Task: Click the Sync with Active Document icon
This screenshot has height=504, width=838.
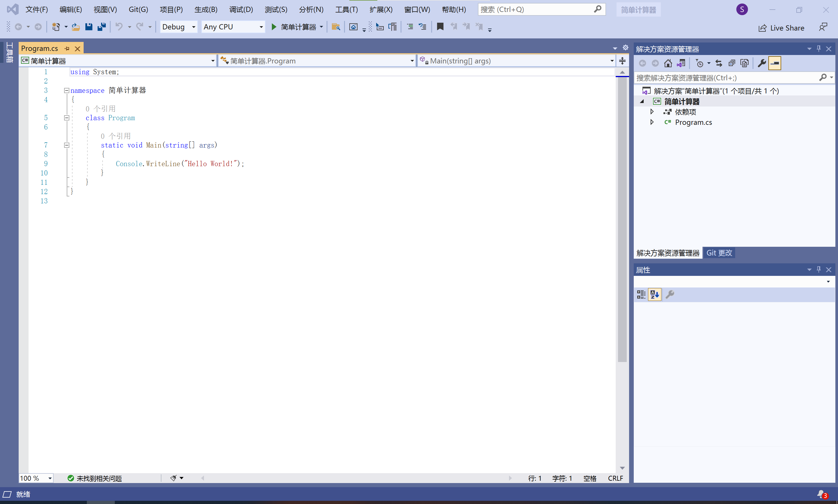Action: click(719, 63)
